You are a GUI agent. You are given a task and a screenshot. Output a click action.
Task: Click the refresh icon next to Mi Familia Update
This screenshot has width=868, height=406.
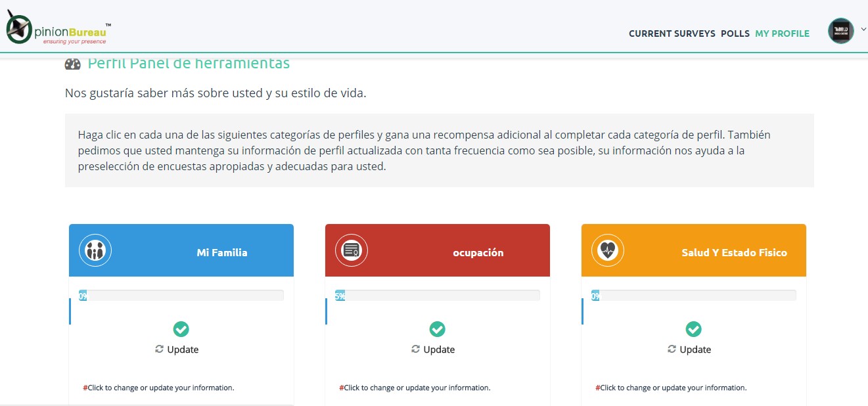tap(159, 349)
